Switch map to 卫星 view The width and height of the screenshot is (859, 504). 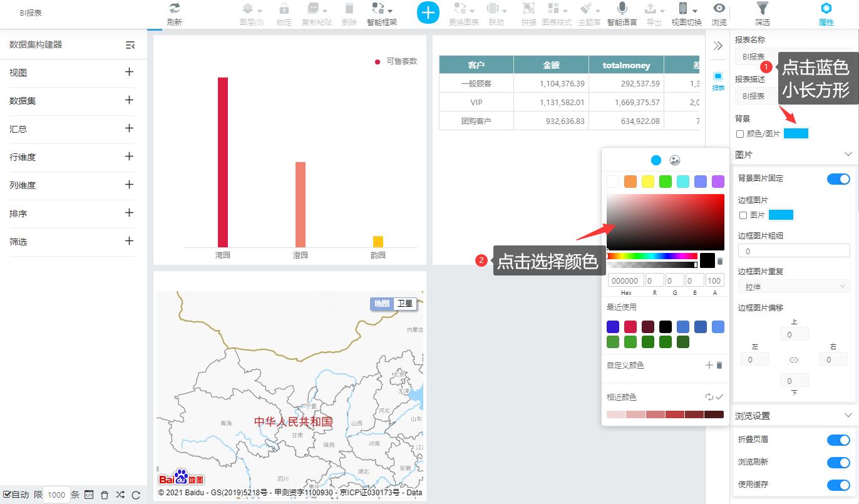pos(405,304)
